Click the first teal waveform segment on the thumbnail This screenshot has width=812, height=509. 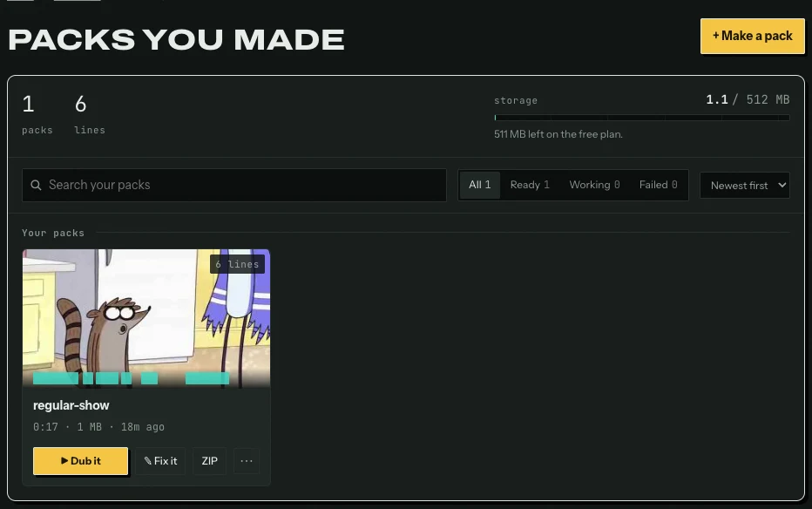56,378
